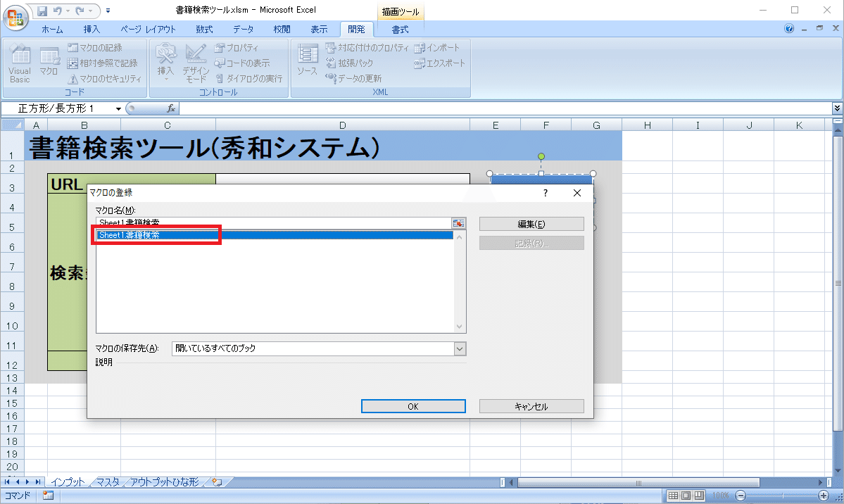Save the workbook from quick access toolbar
The height and width of the screenshot is (504, 844).
tap(42, 11)
